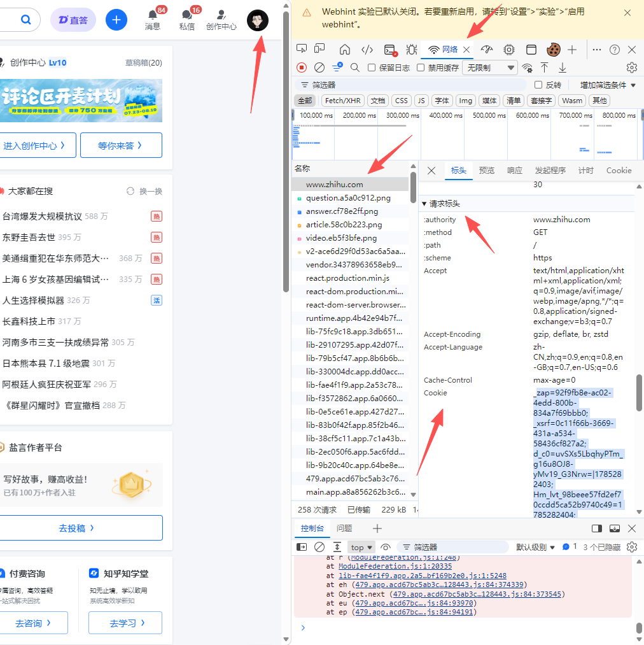Screen dimensions: 644x645
Task: Open hot search 长鑫科技上市
Action: tap(29, 322)
